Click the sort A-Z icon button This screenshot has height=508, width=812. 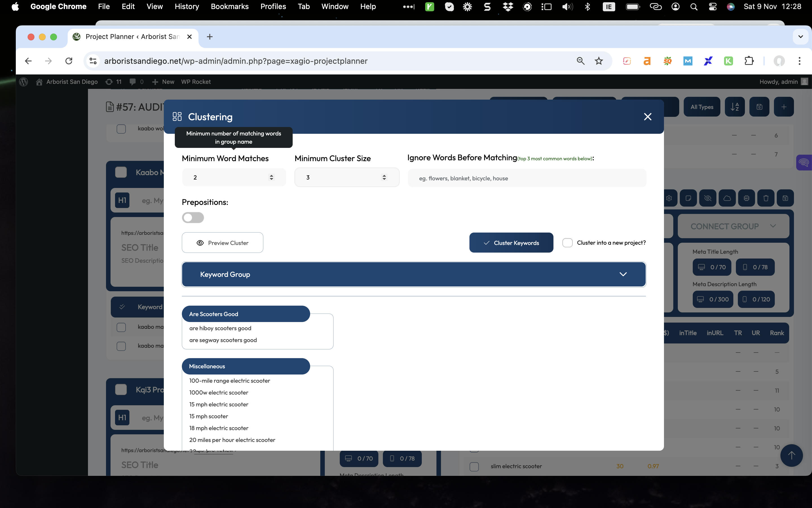[734, 107]
